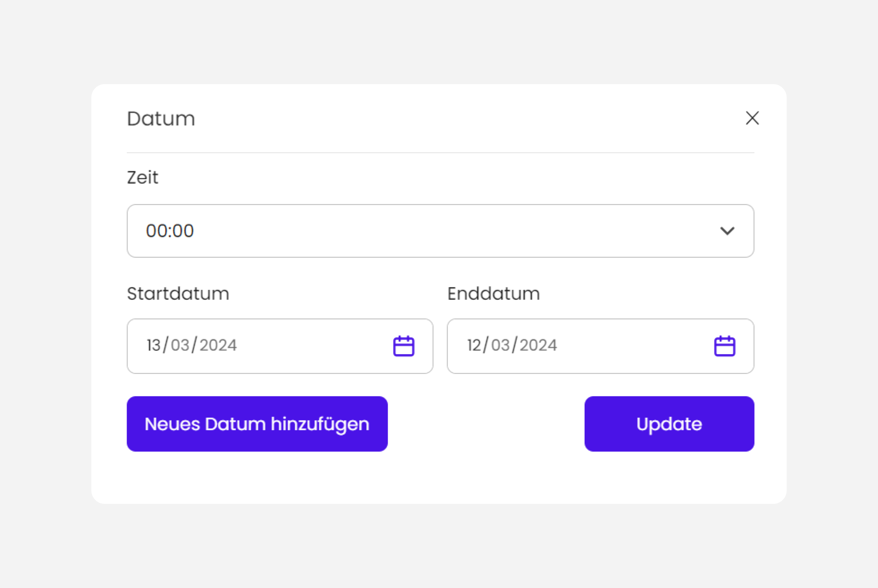Click the Neues Datum hinzufügen button

pos(257,424)
